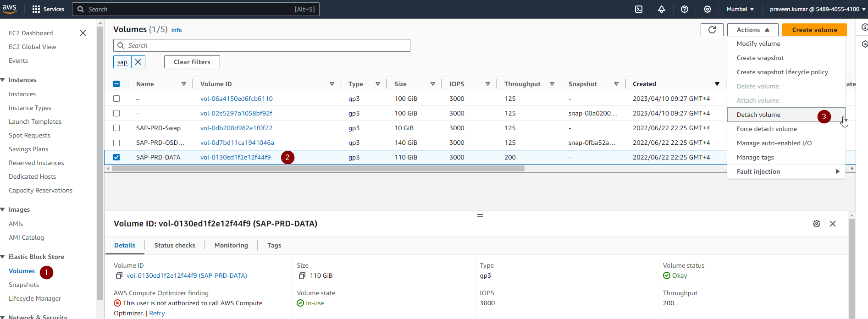Uncheck the SAP-PRD-DATA volume row

click(116, 157)
